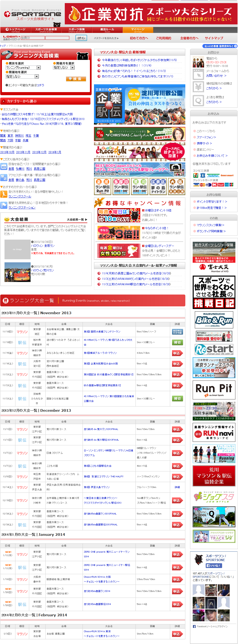Click the 駅近 station access icon
238x644 pixels.
(4, 177)
